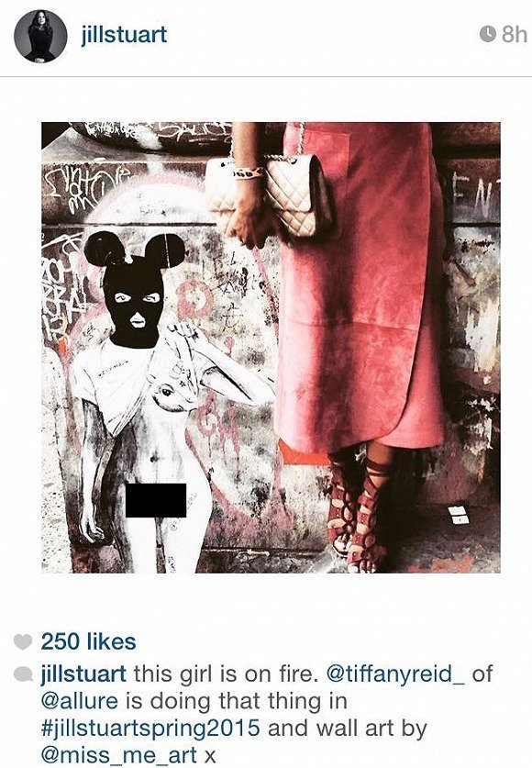The height and width of the screenshot is (768, 532).
Task: Open the #jillstuartspring2015 hashtag
Action: 150,729
